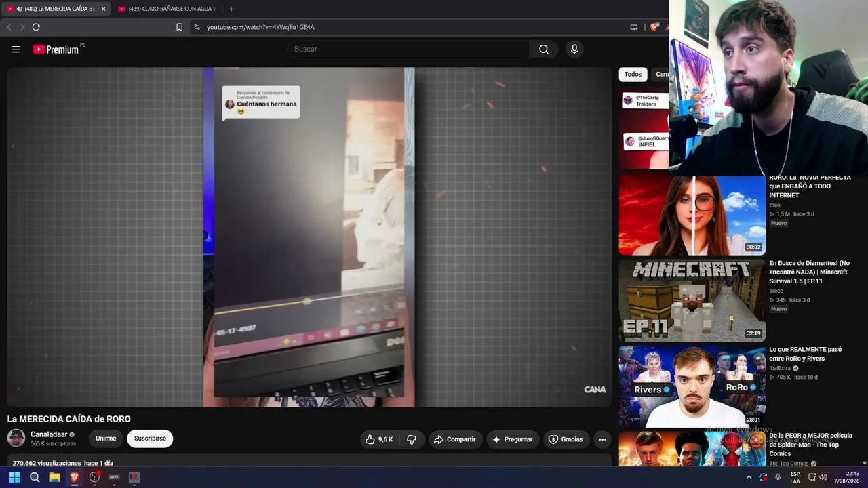868x488 pixels.
Task: Open a new browser tab
Action: [231, 9]
